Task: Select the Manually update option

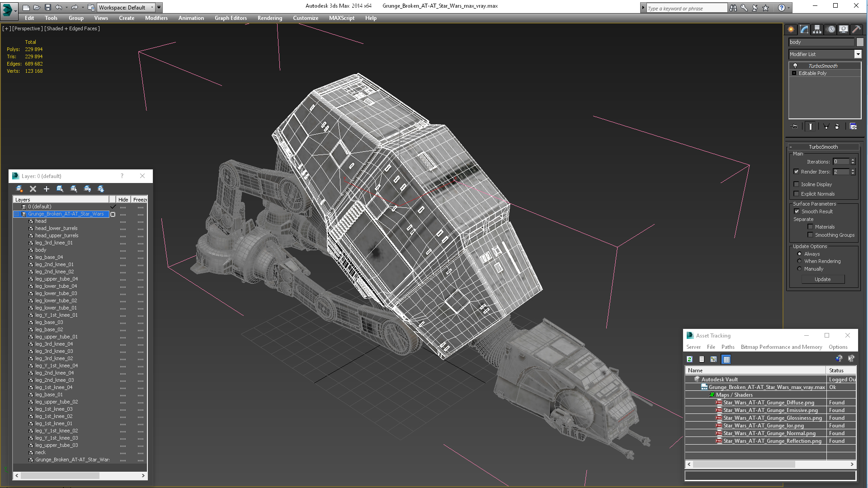Action: click(x=799, y=269)
